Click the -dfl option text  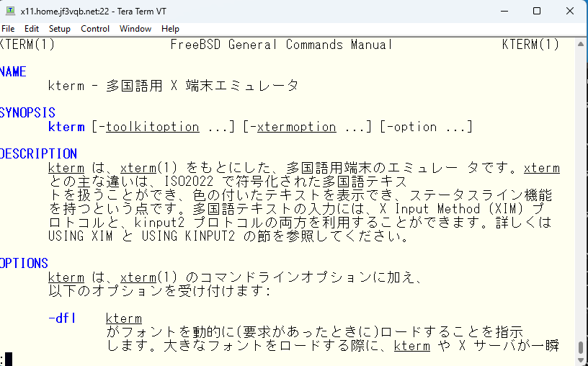(x=62, y=318)
